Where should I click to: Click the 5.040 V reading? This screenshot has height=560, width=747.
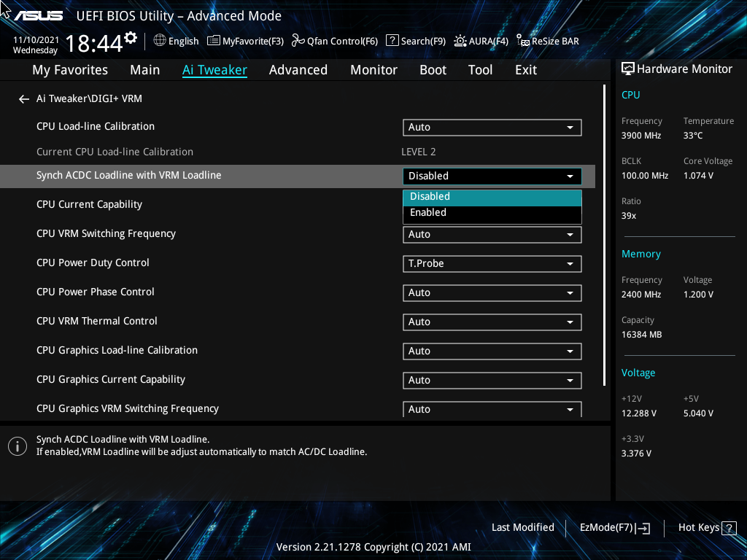[x=698, y=413]
